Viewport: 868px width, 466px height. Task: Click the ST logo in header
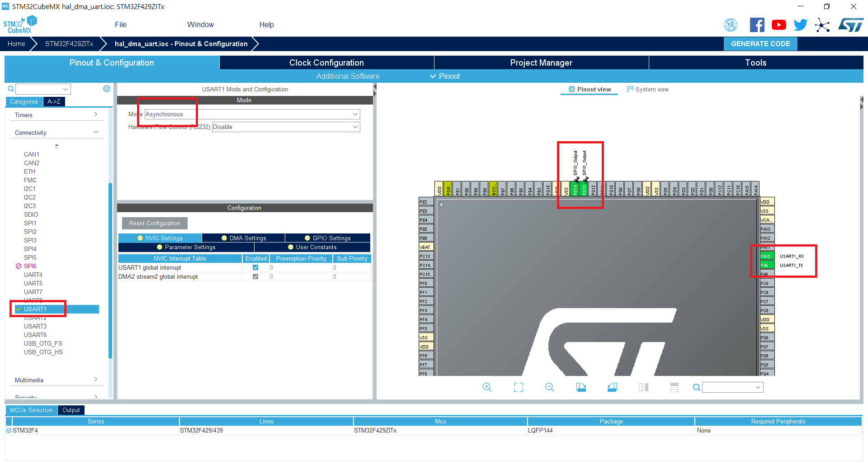[851, 25]
